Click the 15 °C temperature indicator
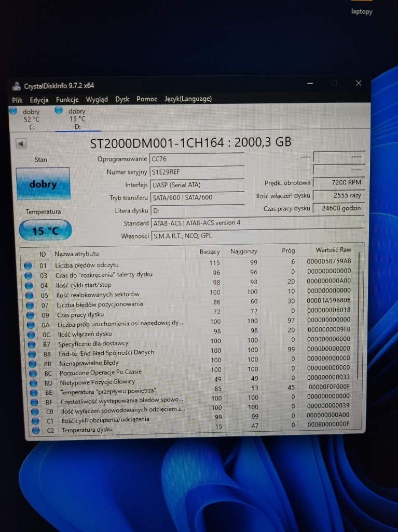 click(45, 231)
